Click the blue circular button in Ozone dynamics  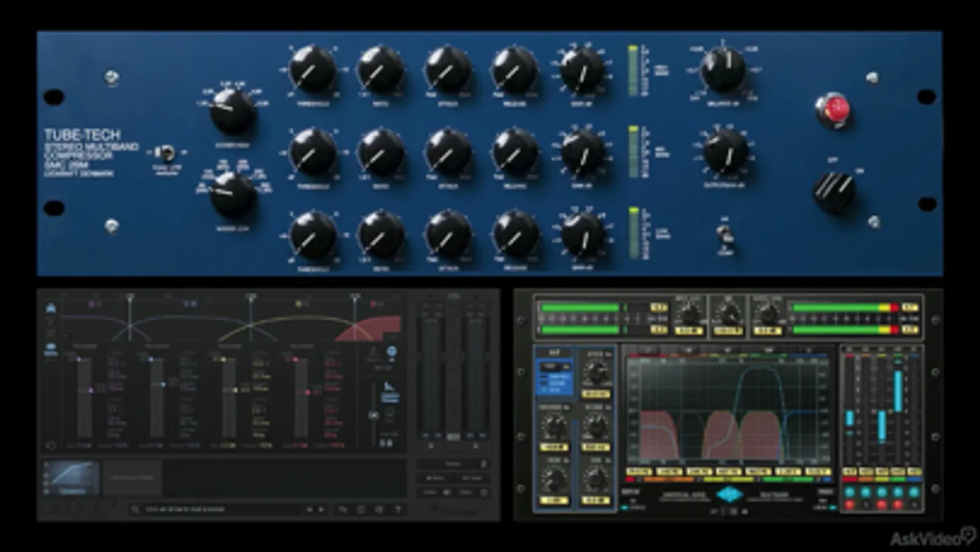click(x=392, y=351)
